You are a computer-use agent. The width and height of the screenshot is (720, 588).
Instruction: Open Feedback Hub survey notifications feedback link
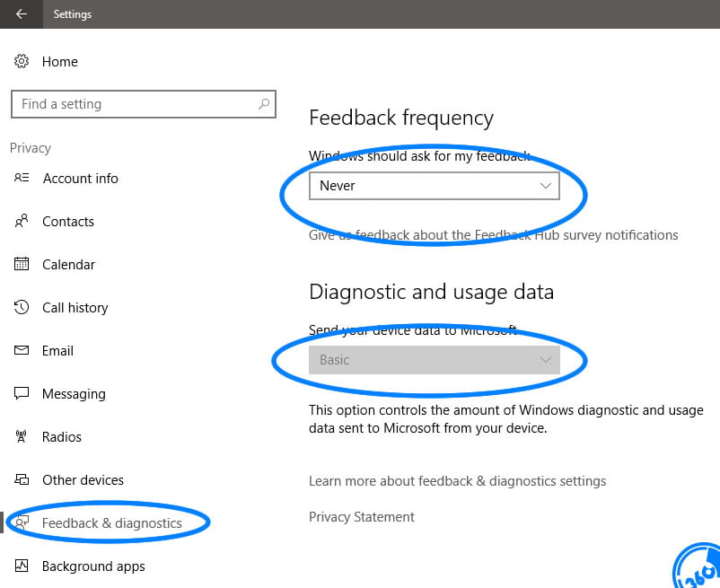coord(493,235)
